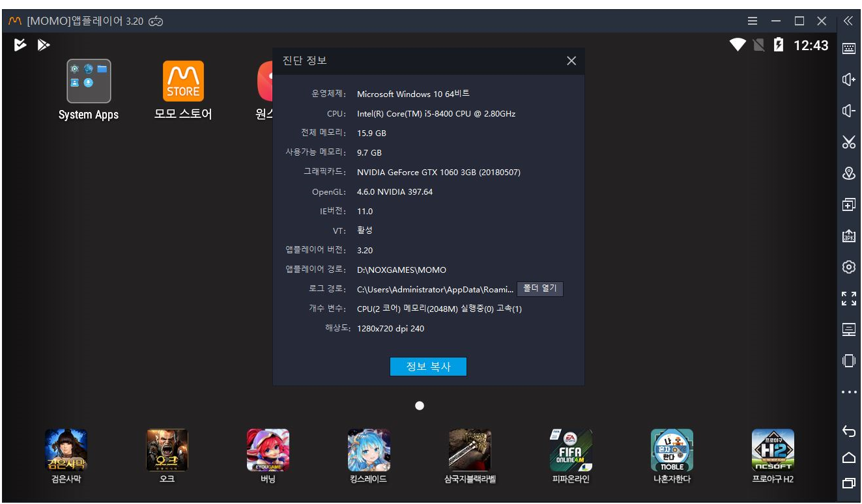Screen dimensions: 862x504
Task: Open keyboard control in the sidebar
Action: pyautogui.click(x=848, y=48)
